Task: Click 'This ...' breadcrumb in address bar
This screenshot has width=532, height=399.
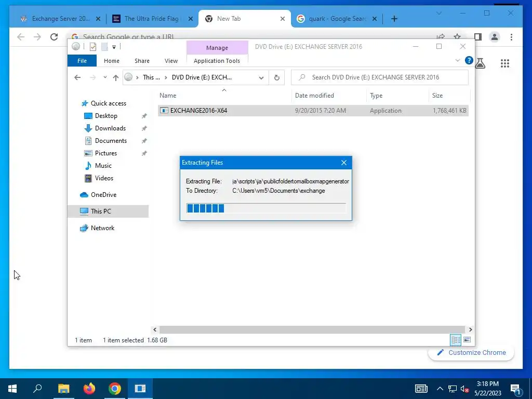Action: 151,77
